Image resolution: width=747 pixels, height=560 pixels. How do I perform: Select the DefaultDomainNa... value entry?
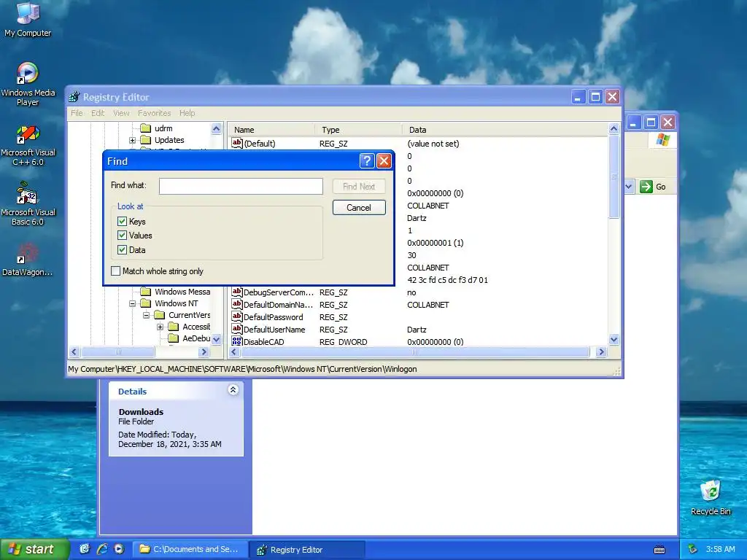(273, 305)
